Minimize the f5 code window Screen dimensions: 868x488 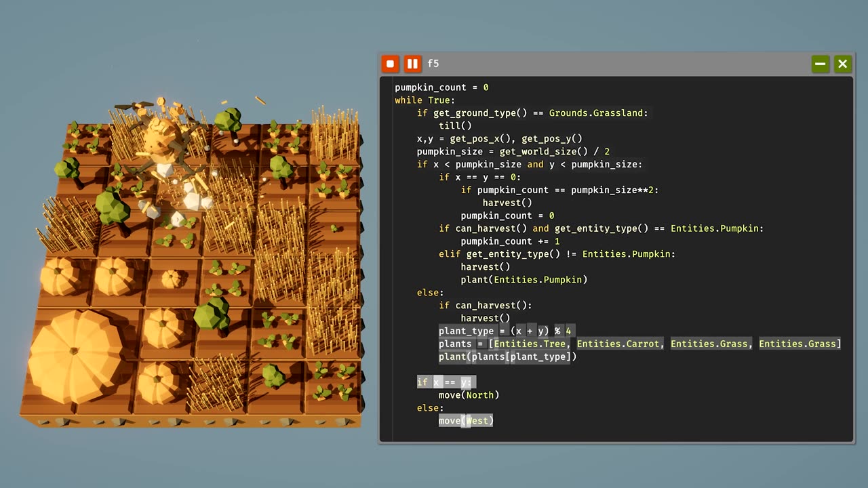point(821,64)
